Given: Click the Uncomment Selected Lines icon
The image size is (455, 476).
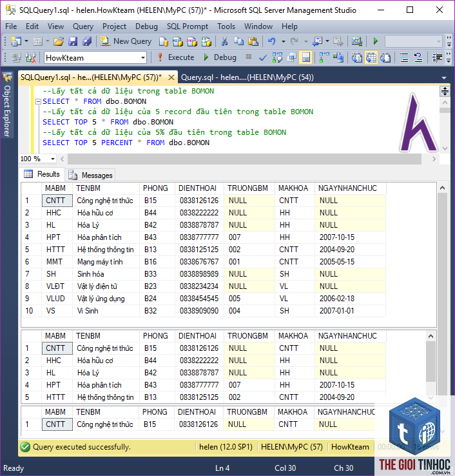Looking at the screenshot, I should (418, 57).
